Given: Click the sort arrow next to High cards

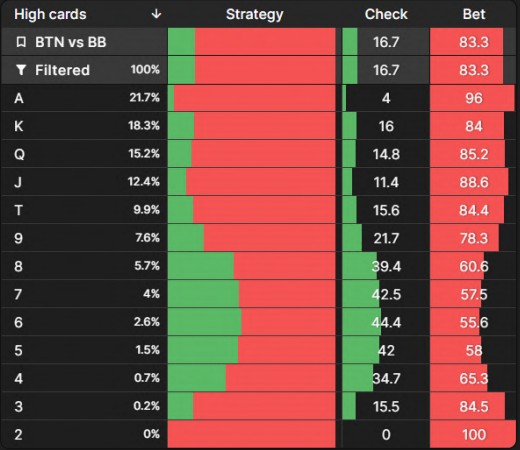Looking at the screenshot, I should (156, 14).
